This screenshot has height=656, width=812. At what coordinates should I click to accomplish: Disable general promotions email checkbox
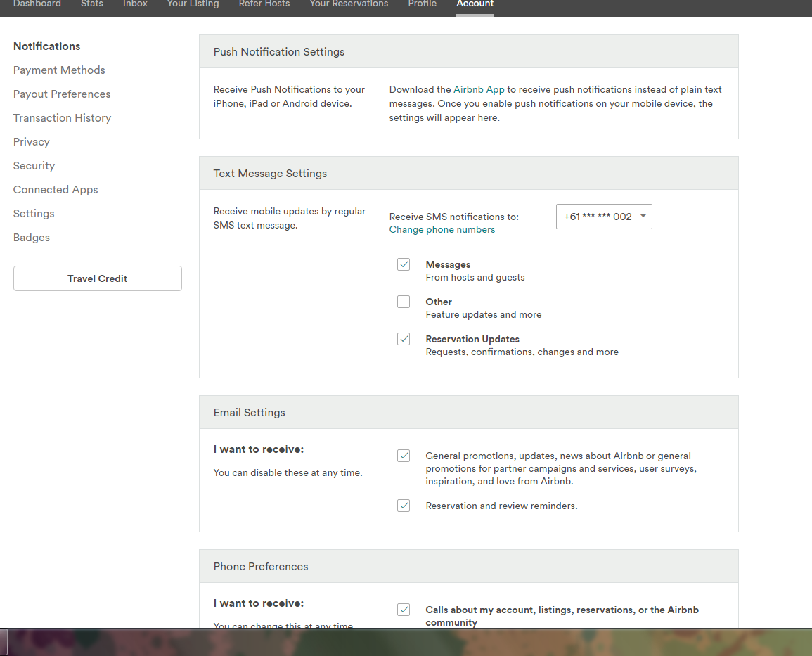(404, 456)
